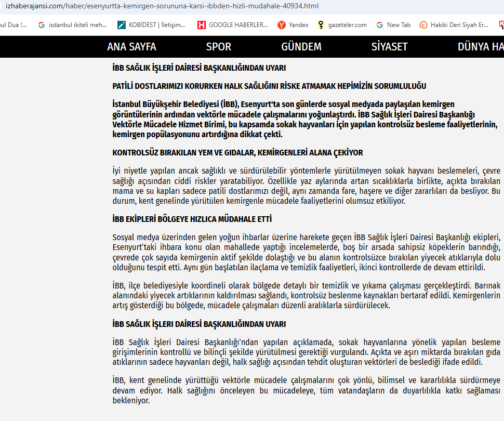Viewport: 504px width, 421px height.
Task: Click paragraph beginning 'İBB, ilçe belediyesiyle koordineli'
Action: click(307, 296)
